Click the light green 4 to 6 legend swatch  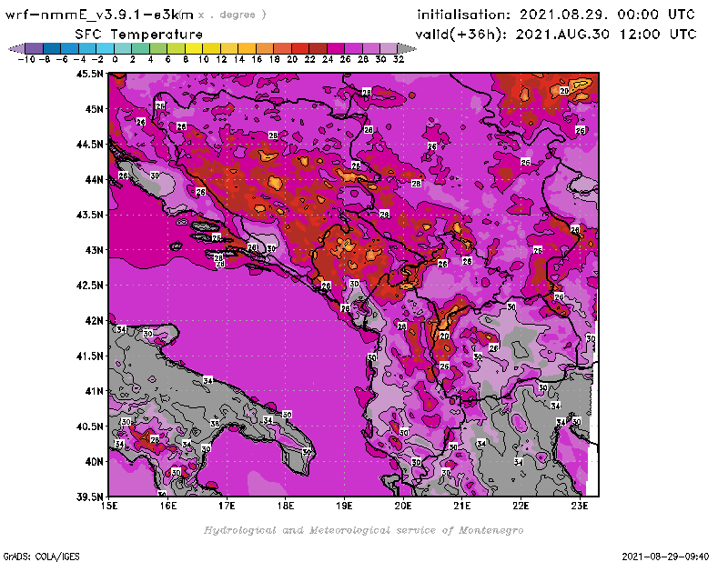pyautogui.click(x=158, y=49)
